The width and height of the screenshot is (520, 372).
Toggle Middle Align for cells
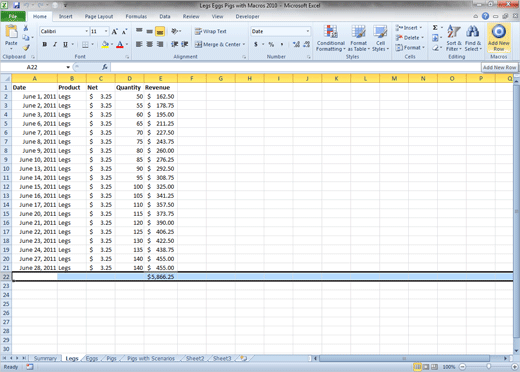[x=150, y=31]
